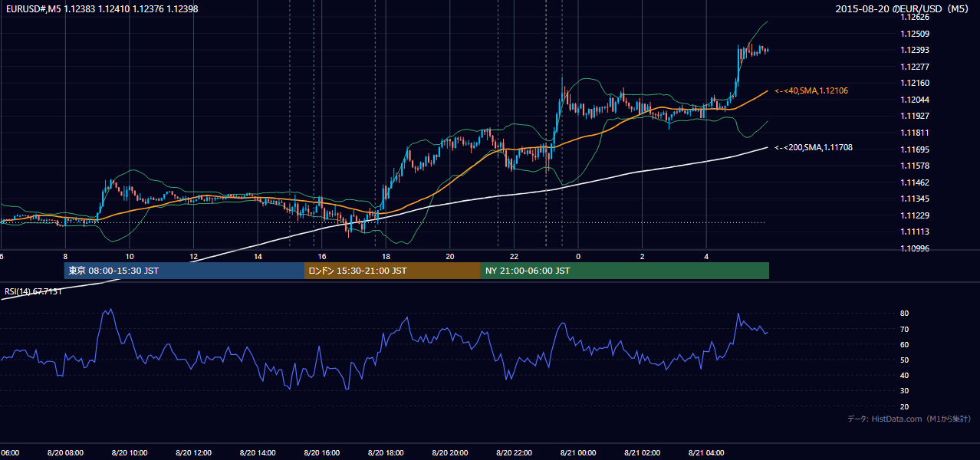Screen dimensions: 980x460
Task: Click bottom time label 8/20 20:00
Action: 449,453
